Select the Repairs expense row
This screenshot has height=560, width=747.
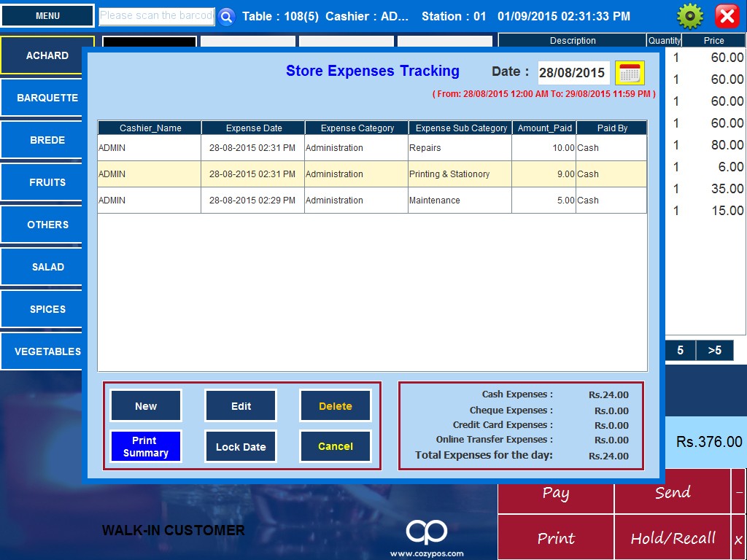[372, 148]
